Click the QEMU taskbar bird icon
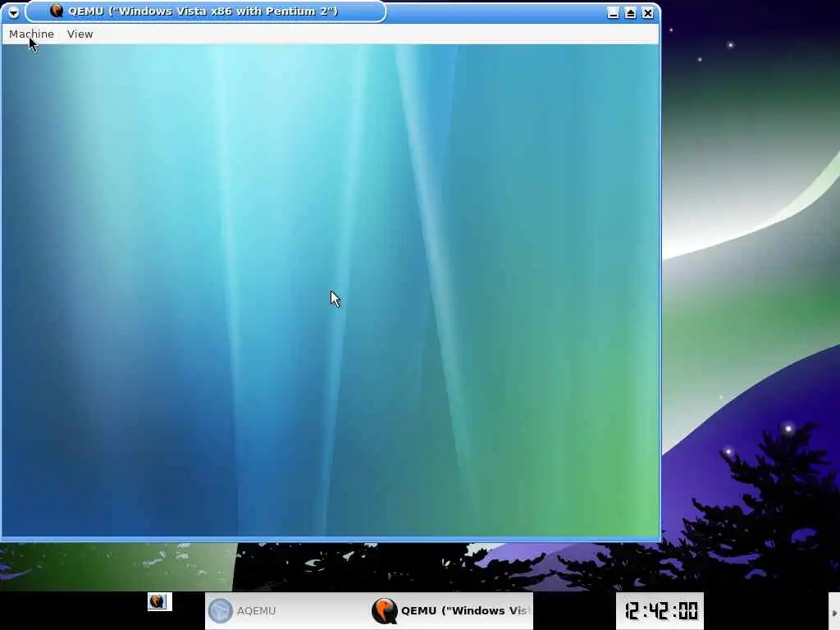Viewport: 840px width, 630px height. click(x=384, y=610)
